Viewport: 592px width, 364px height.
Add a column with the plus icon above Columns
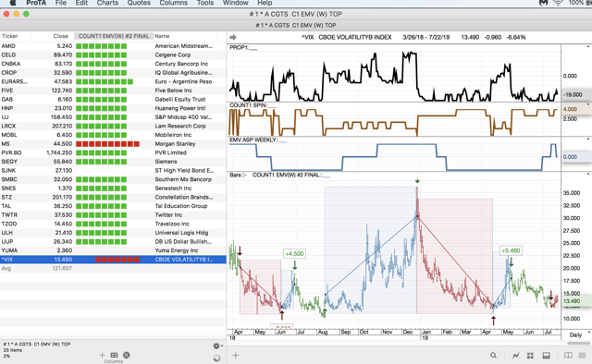click(x=102, y=355)
